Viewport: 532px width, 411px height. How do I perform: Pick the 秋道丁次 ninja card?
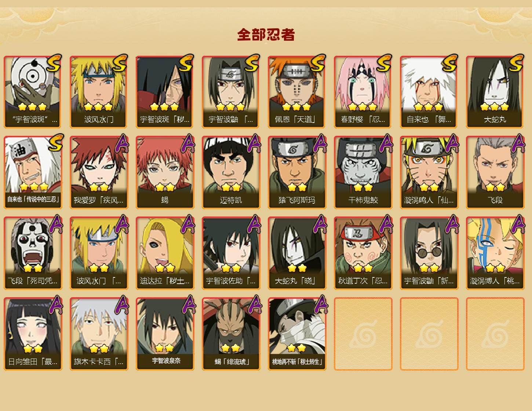(363, 253)
